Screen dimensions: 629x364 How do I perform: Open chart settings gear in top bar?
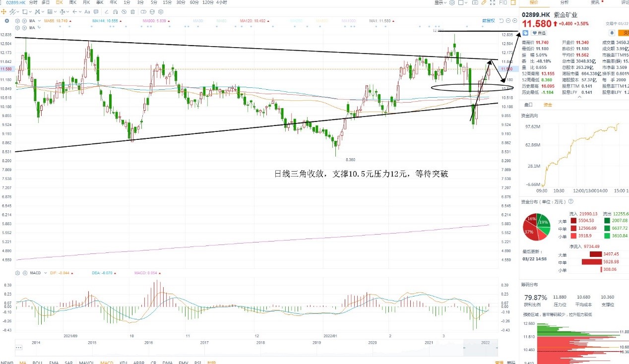pos(452,2)
